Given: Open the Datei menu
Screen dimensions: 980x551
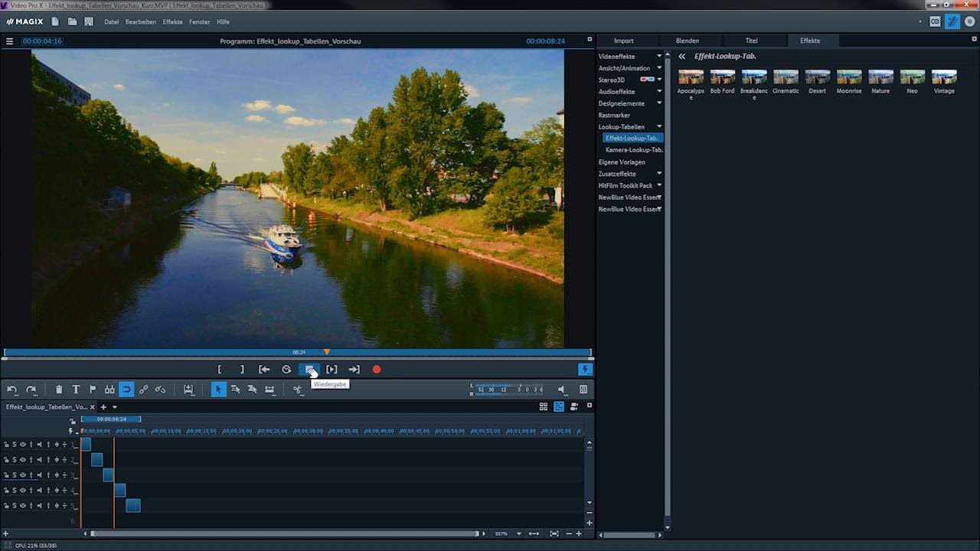Looking at the screenshot, I should point(112,22).
